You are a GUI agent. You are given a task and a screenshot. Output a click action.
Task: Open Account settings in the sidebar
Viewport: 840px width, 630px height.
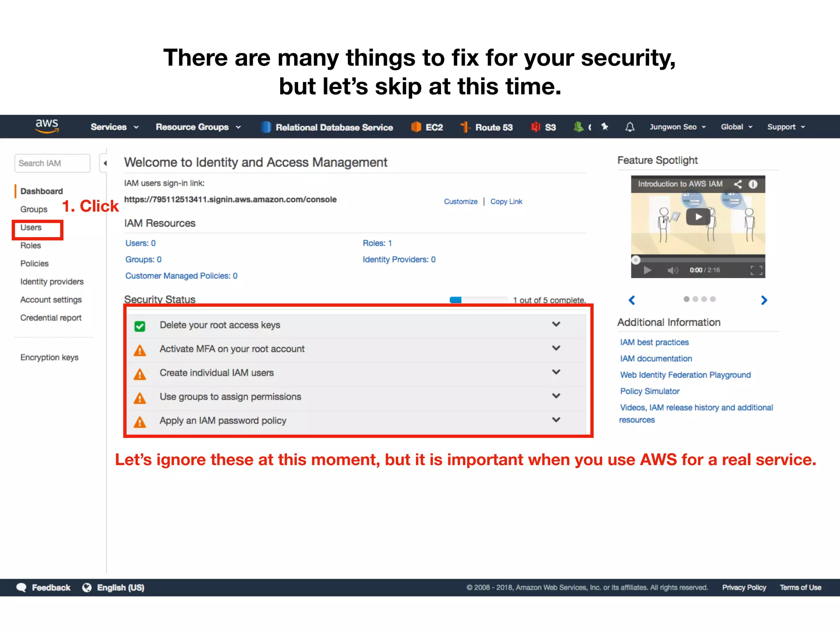51,299
